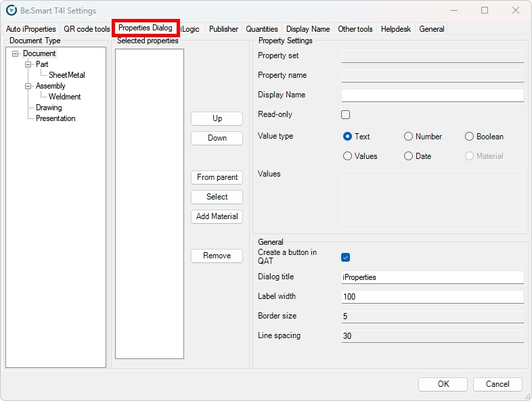Select the Drawing document type

(49, 108)
